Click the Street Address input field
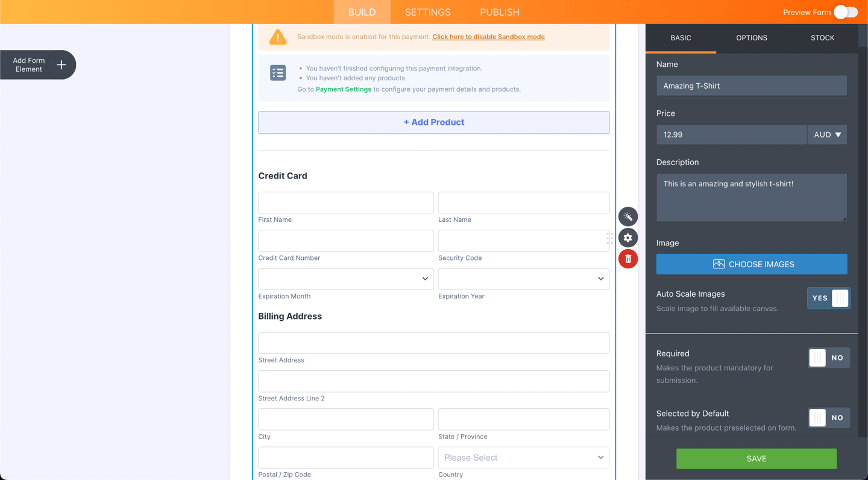 pos(434,343)
